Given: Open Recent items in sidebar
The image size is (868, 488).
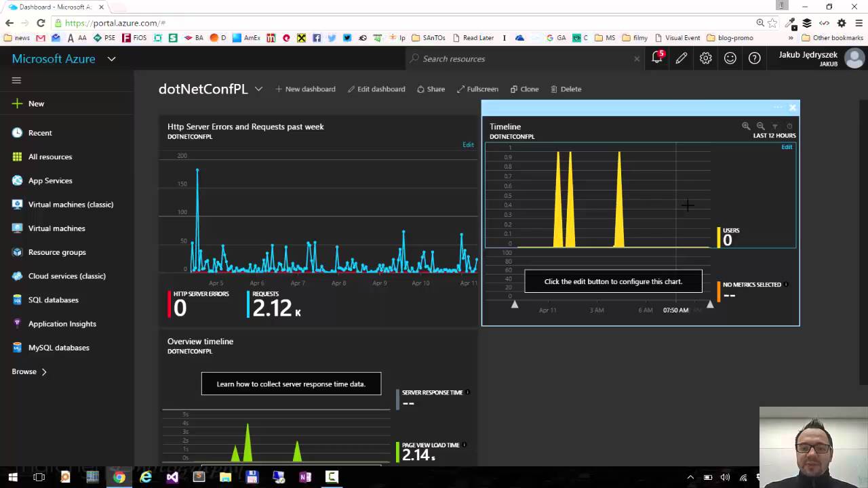Looking at the screenshot, I should [32, 133].
